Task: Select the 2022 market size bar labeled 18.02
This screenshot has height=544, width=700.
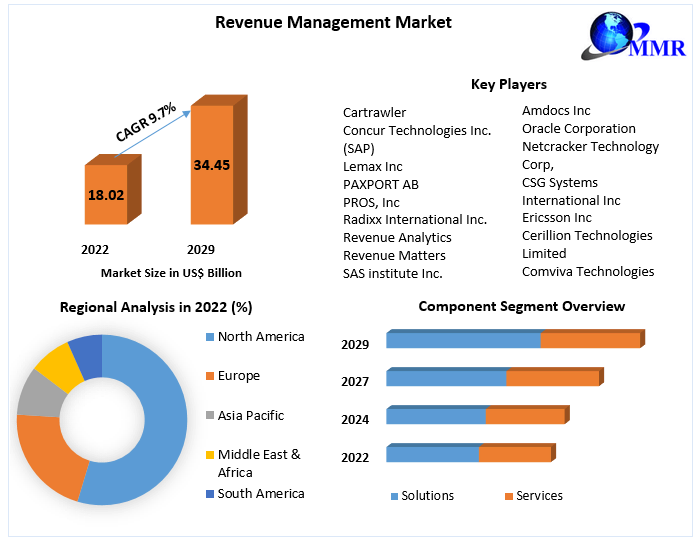Action: (x=106, y=195)
